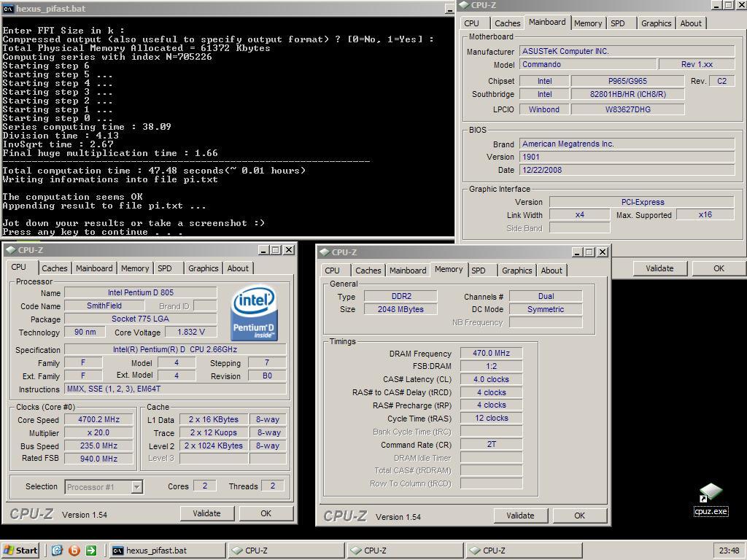Click the hexus_pifast.bat console title bar
Screen dimensions: 747x560
click(x=228, y=9)
